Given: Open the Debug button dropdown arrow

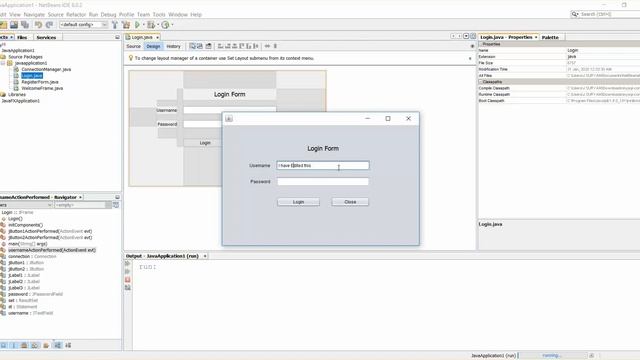Looking at the screenshot, I should click(x=158, y=25).
